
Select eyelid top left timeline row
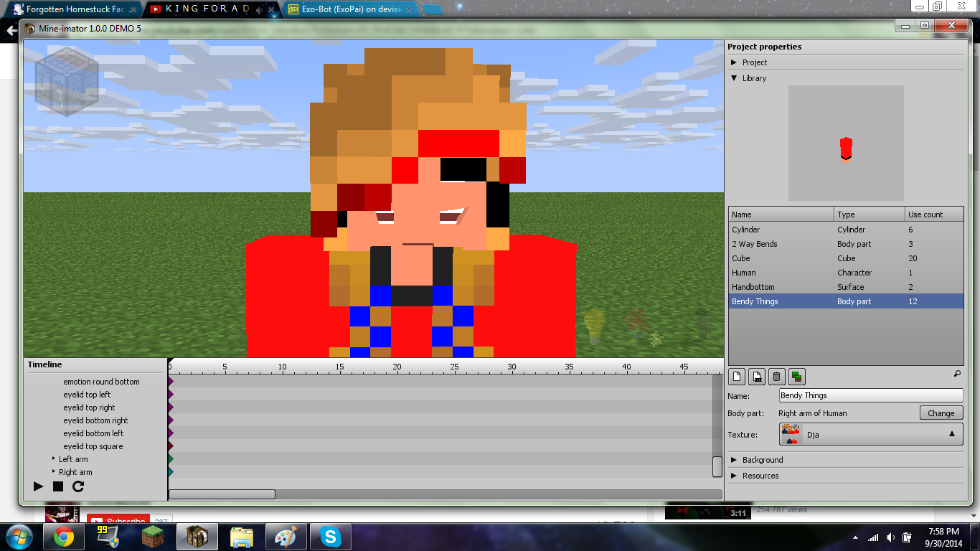87,395
